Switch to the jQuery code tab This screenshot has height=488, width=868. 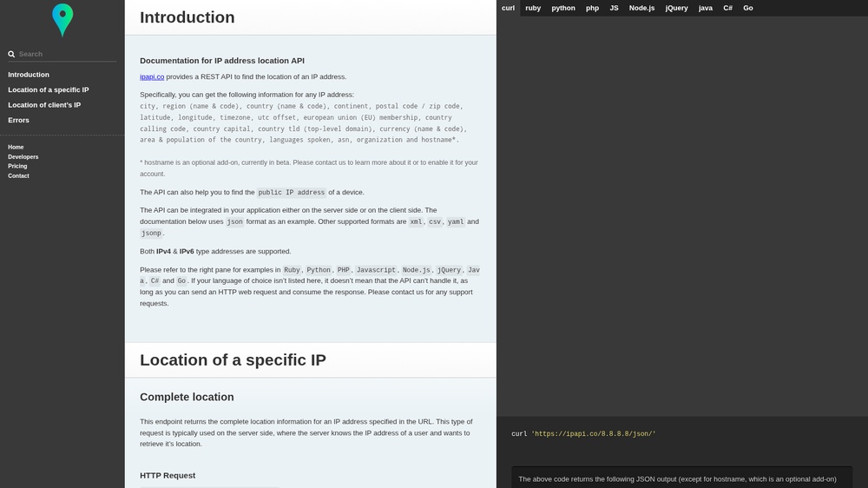[676, 8]
